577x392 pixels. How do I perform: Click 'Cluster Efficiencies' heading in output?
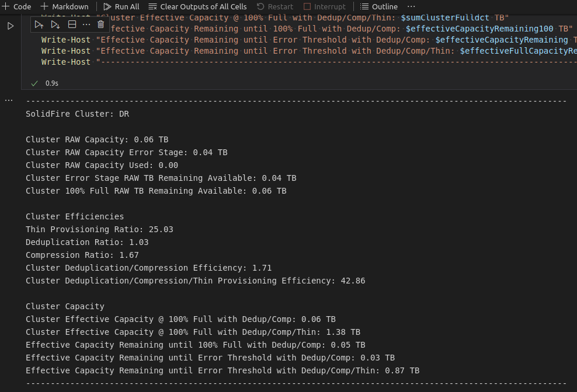coord(75,216)
